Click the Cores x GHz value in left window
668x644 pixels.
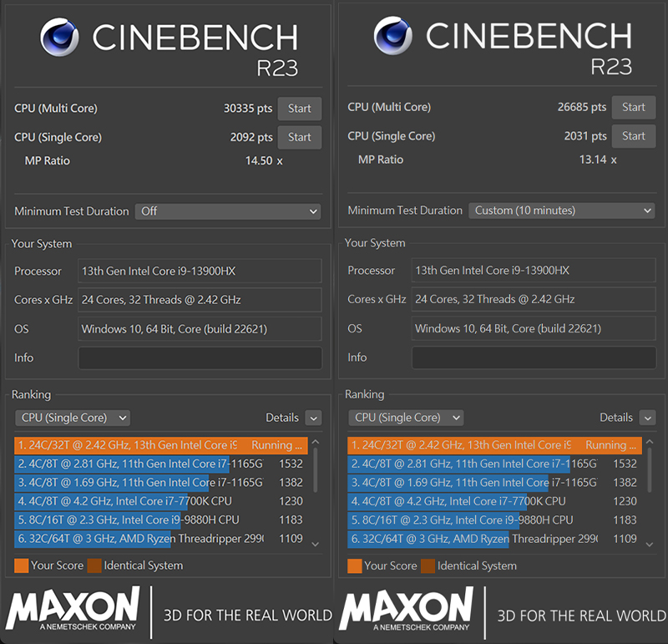(200, 300)
